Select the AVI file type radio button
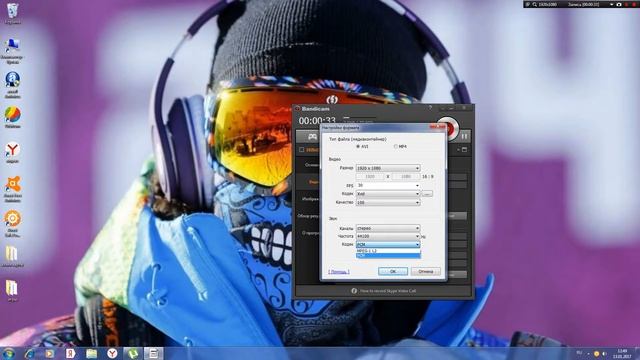Screen dimensions: 640x360 pyautogui.click(x=358, y=146)
